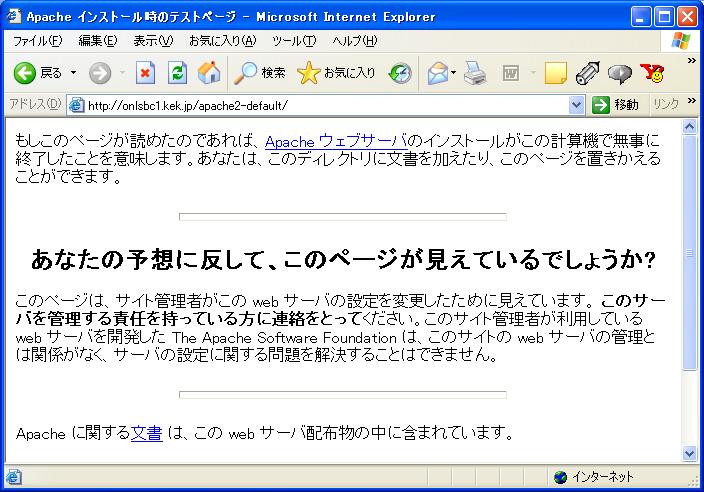Follow the Apache ウェブサーバ link
Image resolution: width=704 pixels, height=492 pixels.
[336, 141]
